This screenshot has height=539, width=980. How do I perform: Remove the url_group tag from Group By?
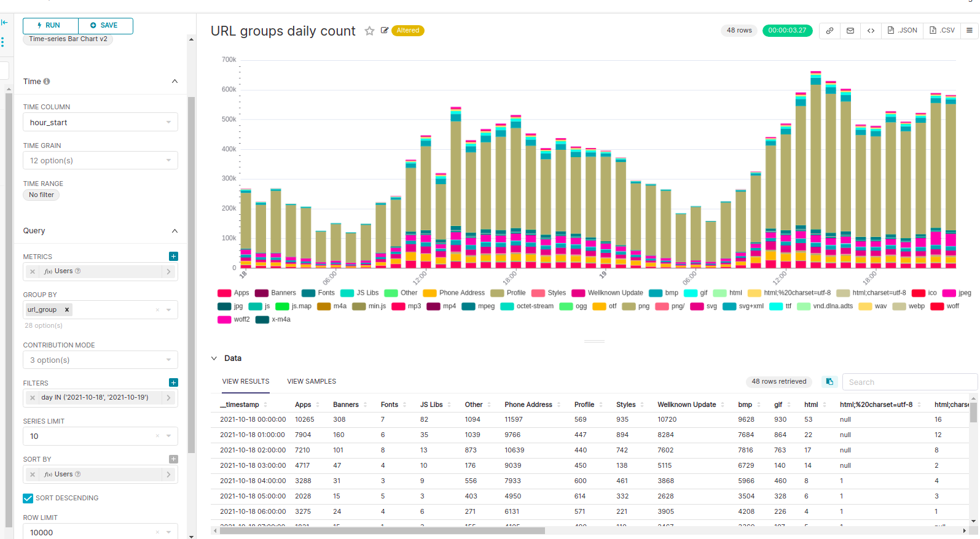[x=67, y=309]
